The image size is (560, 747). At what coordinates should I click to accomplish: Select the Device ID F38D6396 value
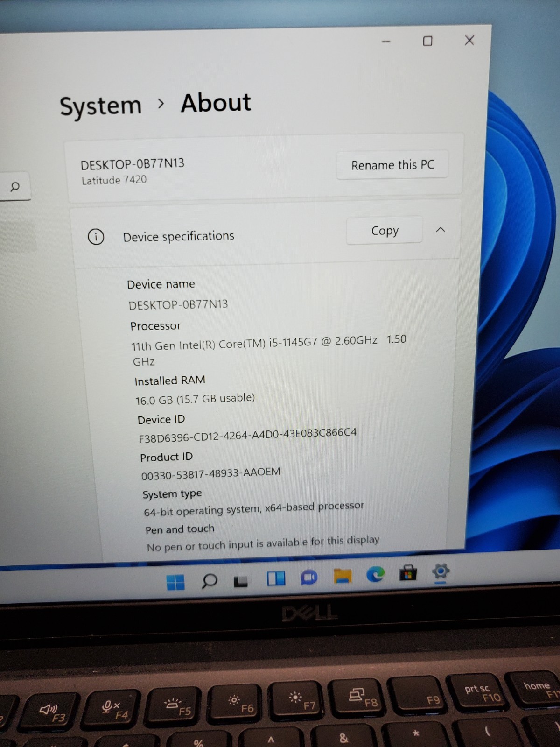[248, 435]
